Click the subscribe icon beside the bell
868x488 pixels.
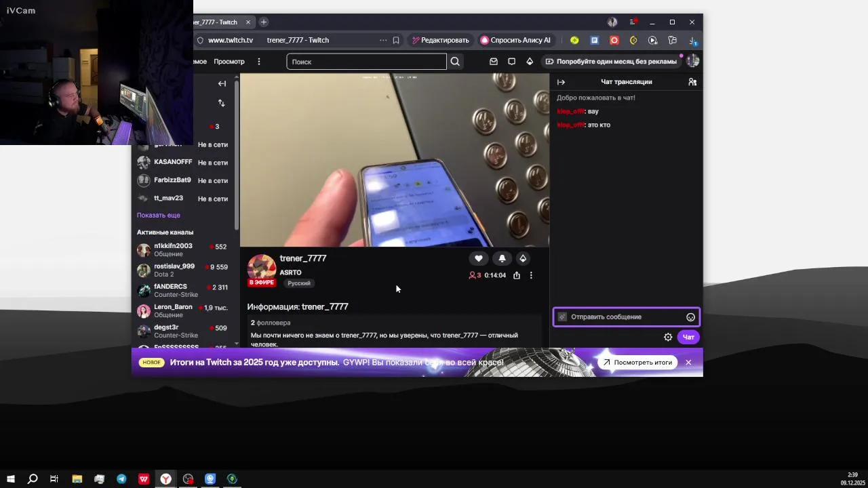click(x=523, y=258)
